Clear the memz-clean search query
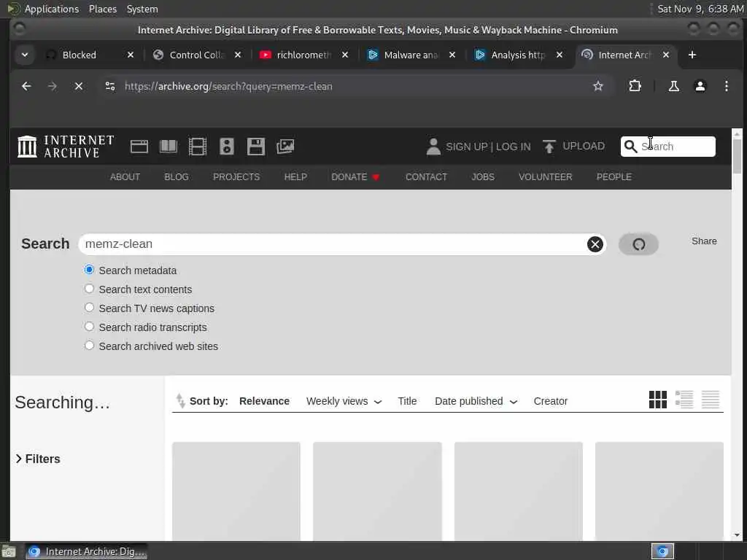Image resolution: width=747 pixels, height=560 pixels. coord(595,244)
